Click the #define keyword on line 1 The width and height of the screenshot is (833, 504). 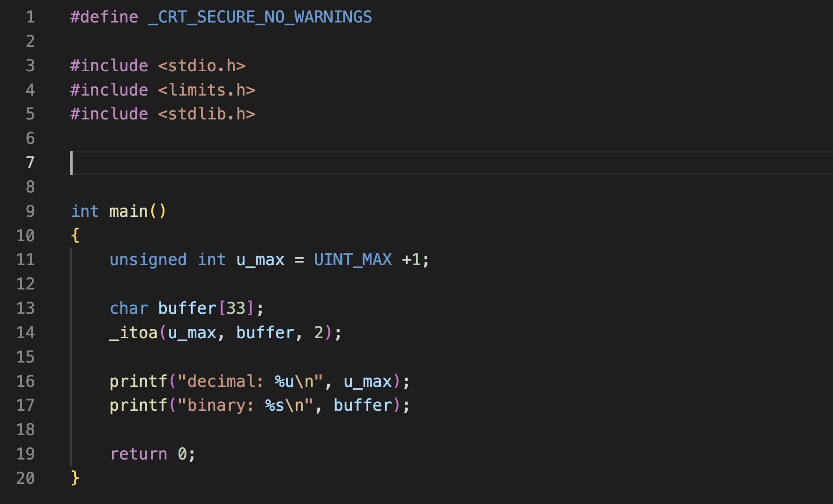tap(104, 17)
